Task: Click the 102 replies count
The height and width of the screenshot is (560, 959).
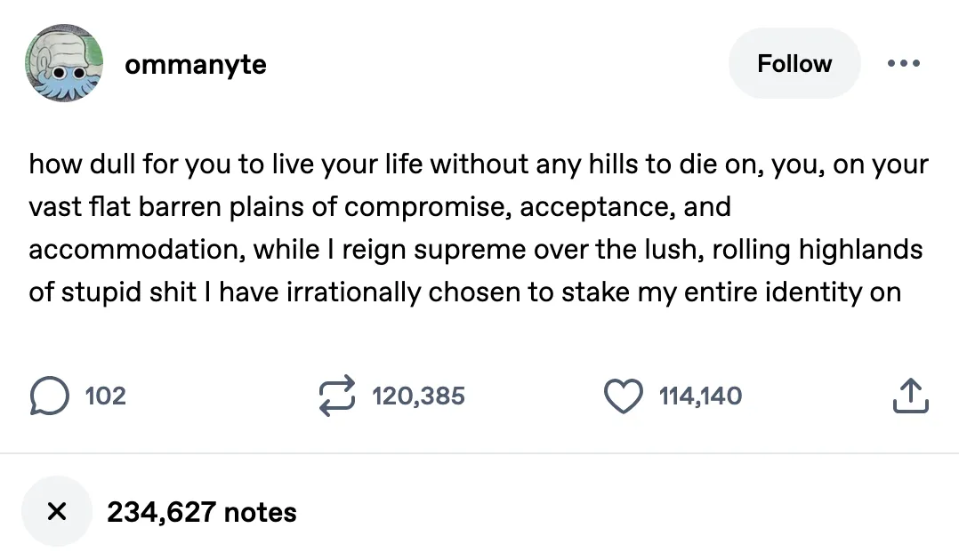Action: pos(106,396)
